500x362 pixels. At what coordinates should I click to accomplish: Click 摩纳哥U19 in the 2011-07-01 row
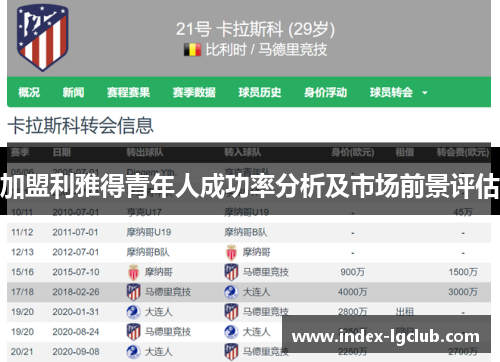149,232
